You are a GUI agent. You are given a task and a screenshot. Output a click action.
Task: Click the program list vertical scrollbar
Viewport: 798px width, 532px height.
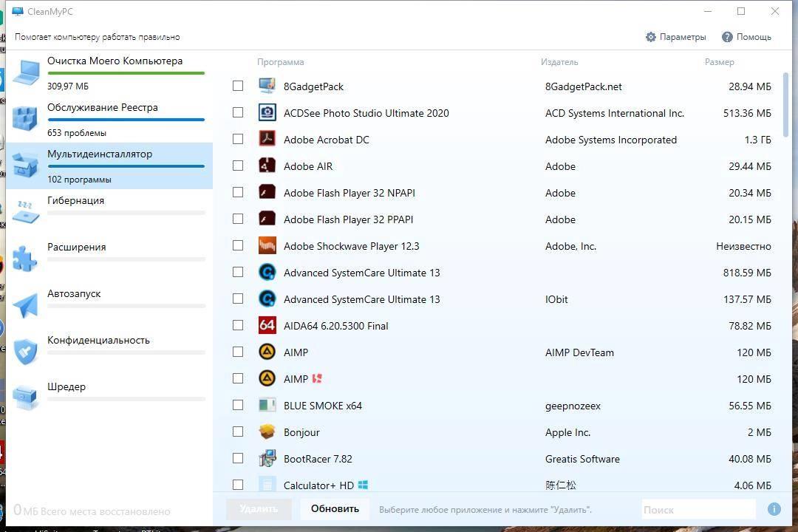pyautogui.click(x=785, y=104)
